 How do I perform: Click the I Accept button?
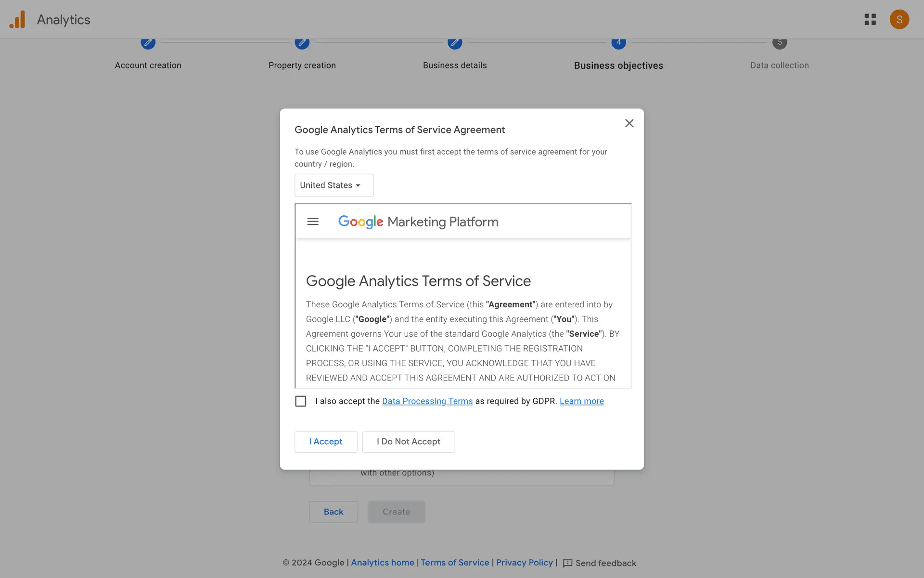pos(326,442)
